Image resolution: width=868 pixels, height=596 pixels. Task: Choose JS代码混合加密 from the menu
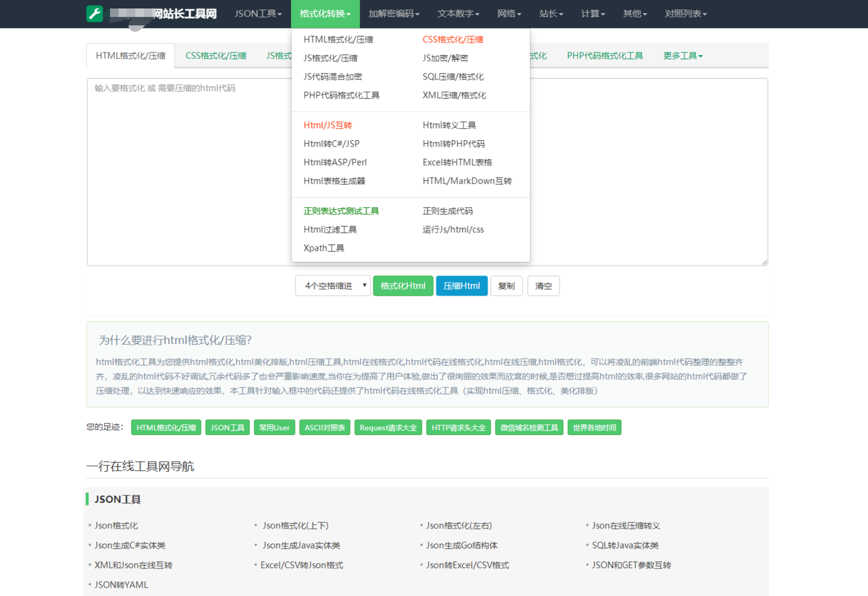tap(333, 76)
